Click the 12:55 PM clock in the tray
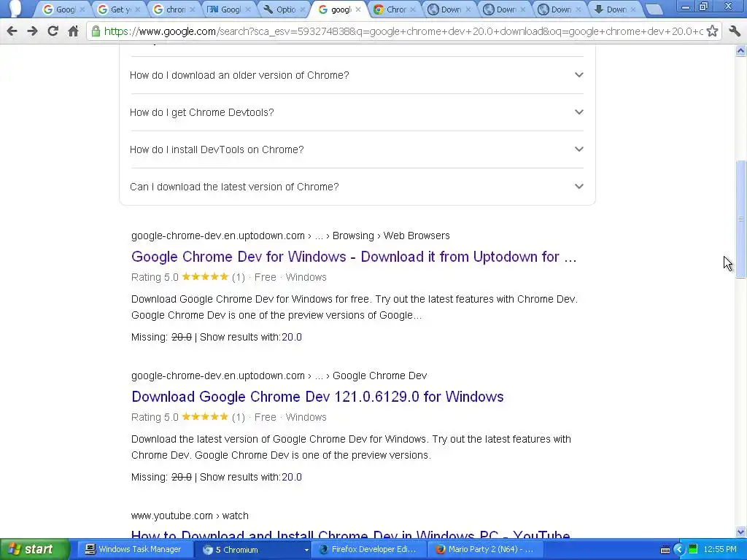 [720, 550]
